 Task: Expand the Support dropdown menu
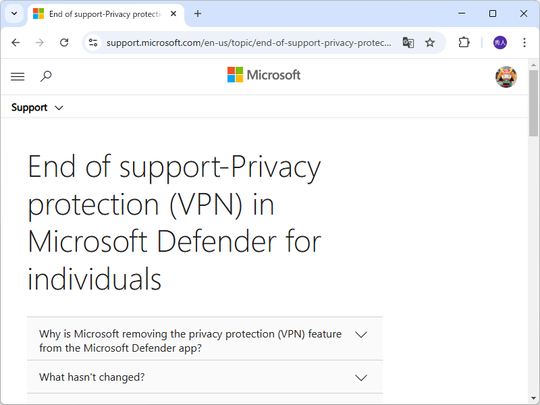point(37,107)
